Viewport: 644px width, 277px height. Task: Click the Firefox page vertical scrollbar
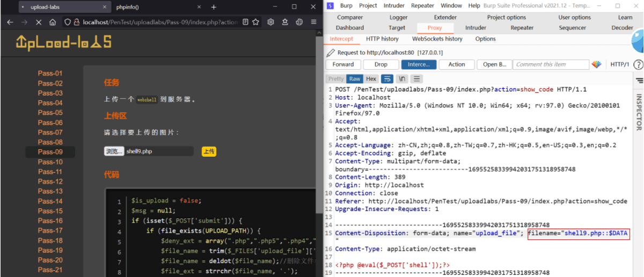(319, 153)
